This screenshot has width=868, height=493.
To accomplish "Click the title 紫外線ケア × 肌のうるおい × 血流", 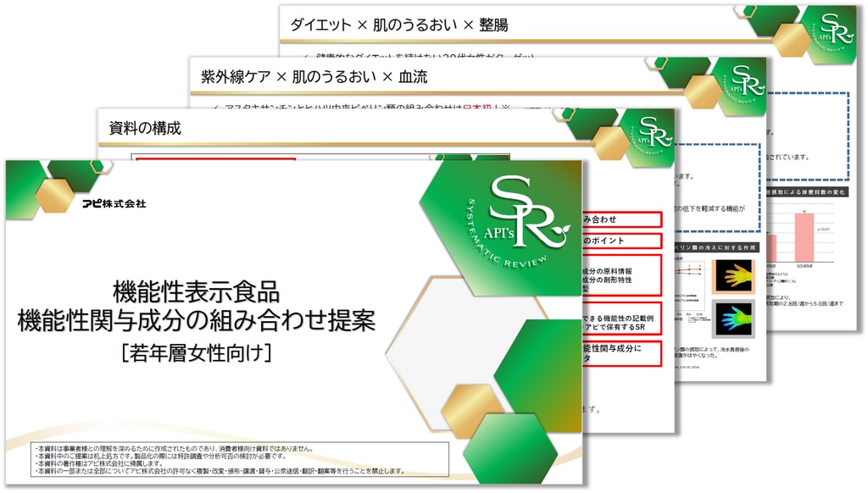I will (x=314, y=77).
